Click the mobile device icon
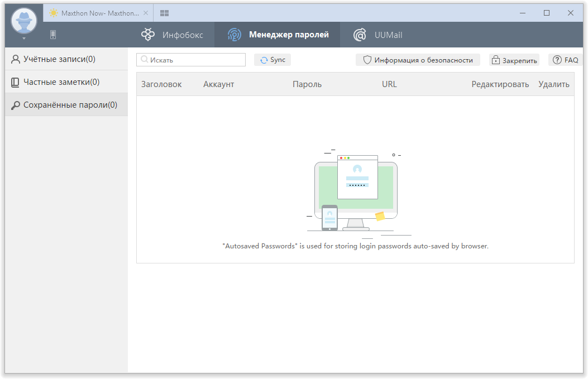 click(x=53, y=35)
